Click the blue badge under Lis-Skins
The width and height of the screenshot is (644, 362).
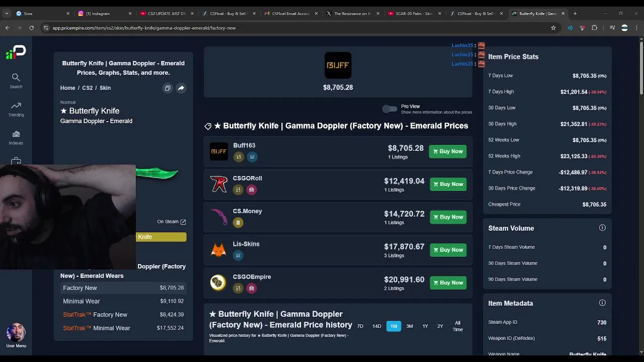[238, 255]
